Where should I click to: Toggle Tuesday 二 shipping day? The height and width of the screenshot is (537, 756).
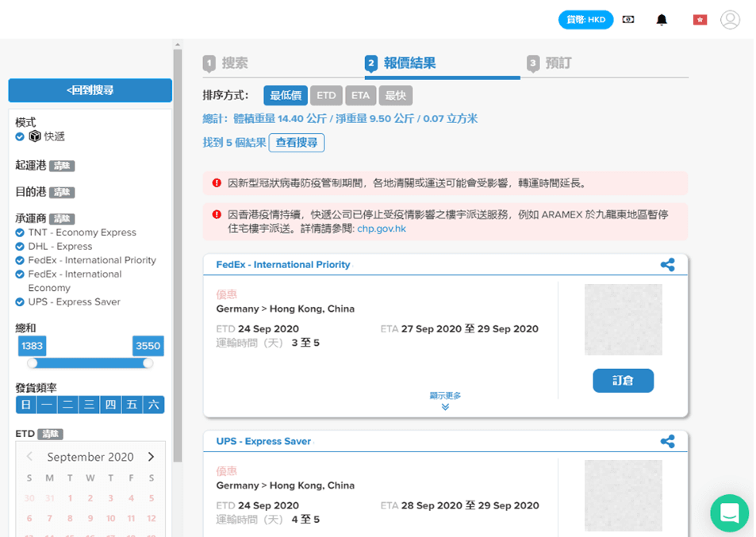[x=68, y=405]
